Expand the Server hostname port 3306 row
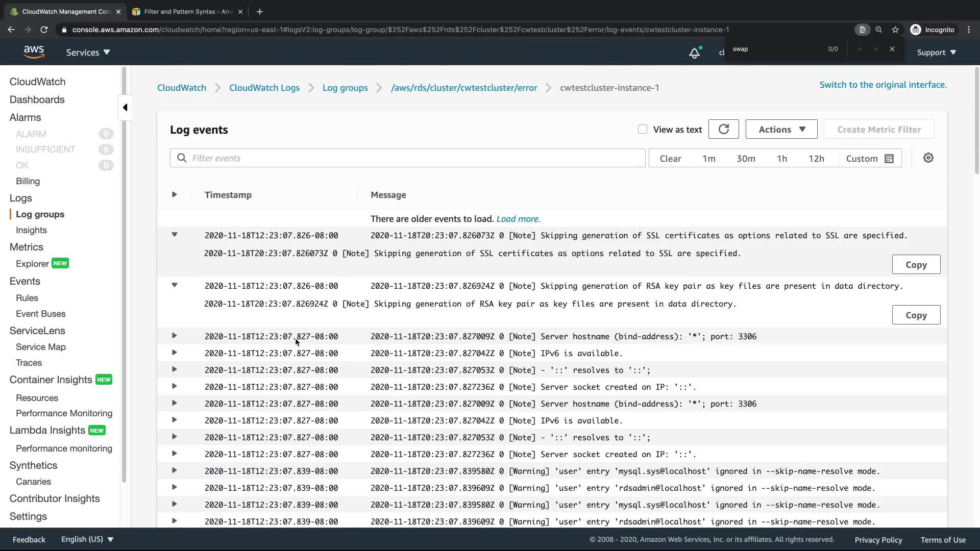The height and width of the screenshot is (551, 980). coord(175,336)
